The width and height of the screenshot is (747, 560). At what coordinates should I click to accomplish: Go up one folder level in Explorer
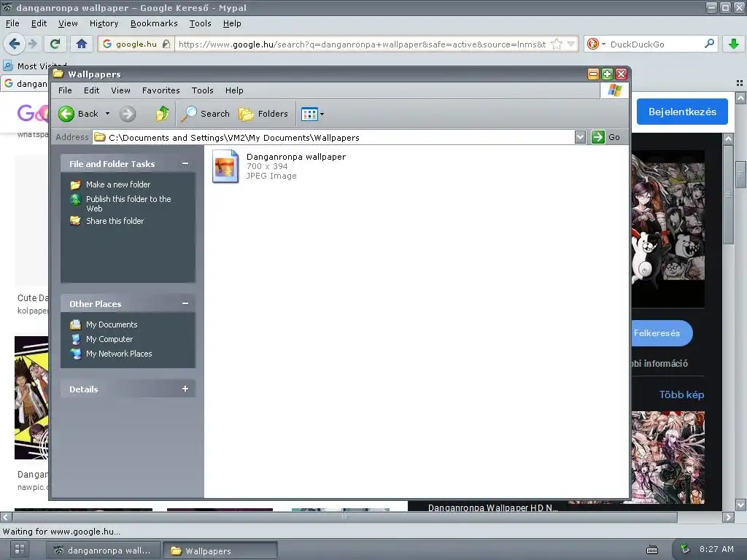pos(162,114)
